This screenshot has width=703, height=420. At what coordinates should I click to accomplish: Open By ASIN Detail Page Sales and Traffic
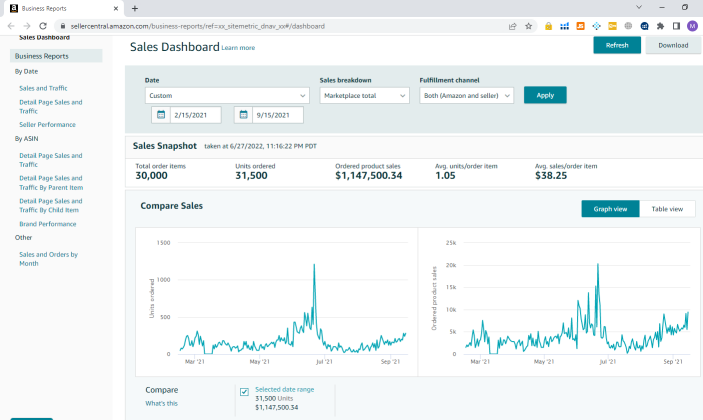51,160
